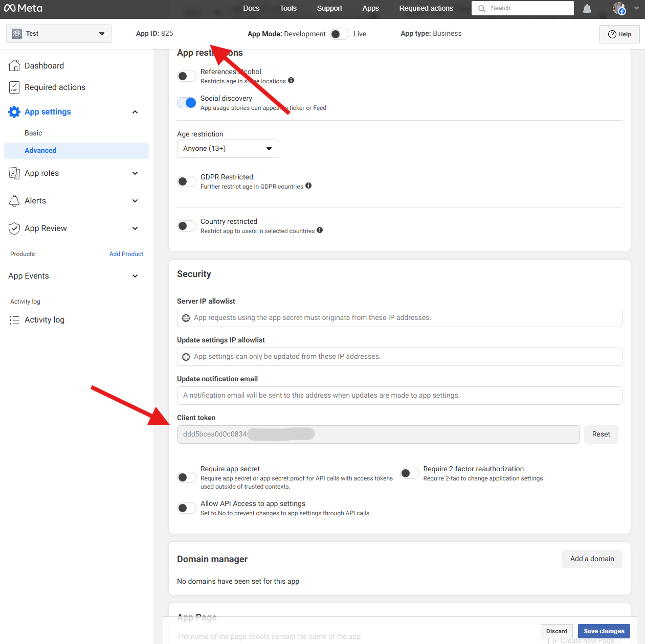The height and width of the screenshot is (644, 645).
Task: Click the Add Product link
Action: 126,254
